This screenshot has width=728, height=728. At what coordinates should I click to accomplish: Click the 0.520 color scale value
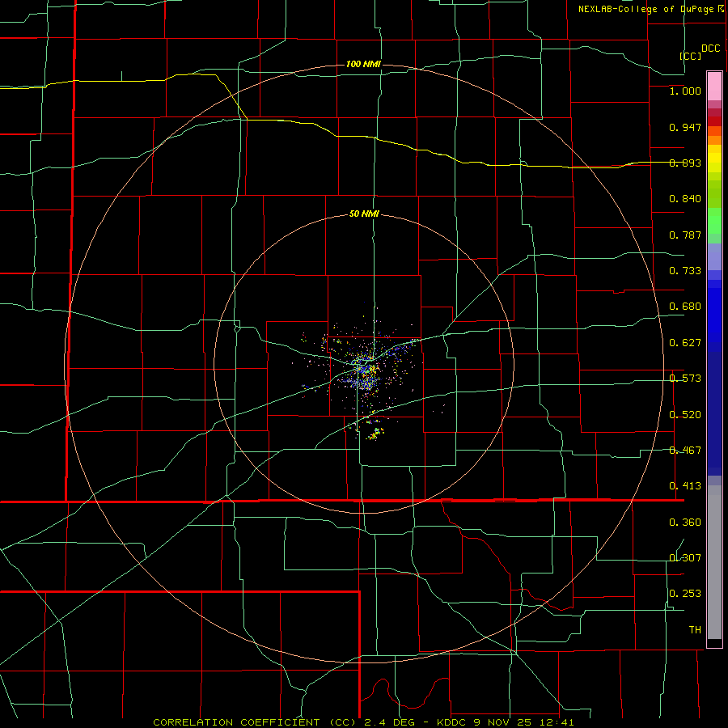point(685,415)
